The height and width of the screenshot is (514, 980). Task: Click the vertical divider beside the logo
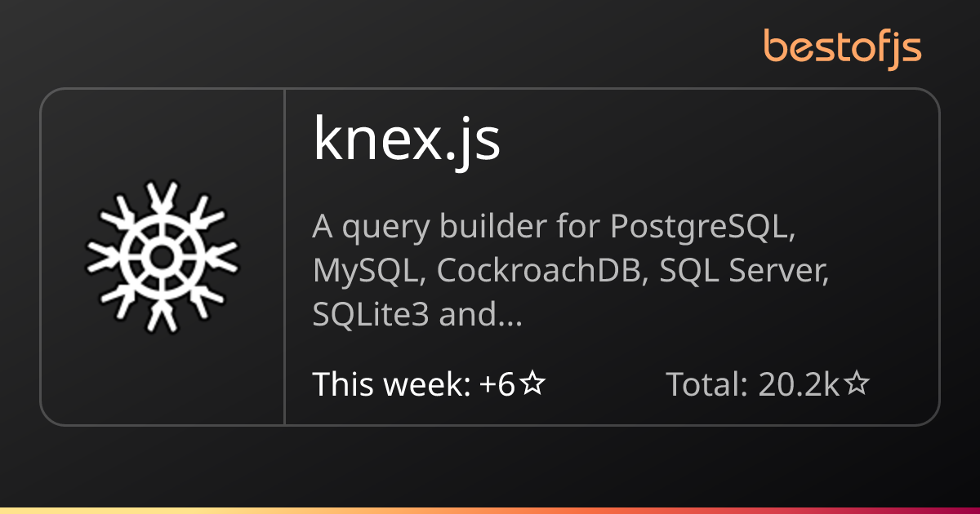[x=284, y=257]
